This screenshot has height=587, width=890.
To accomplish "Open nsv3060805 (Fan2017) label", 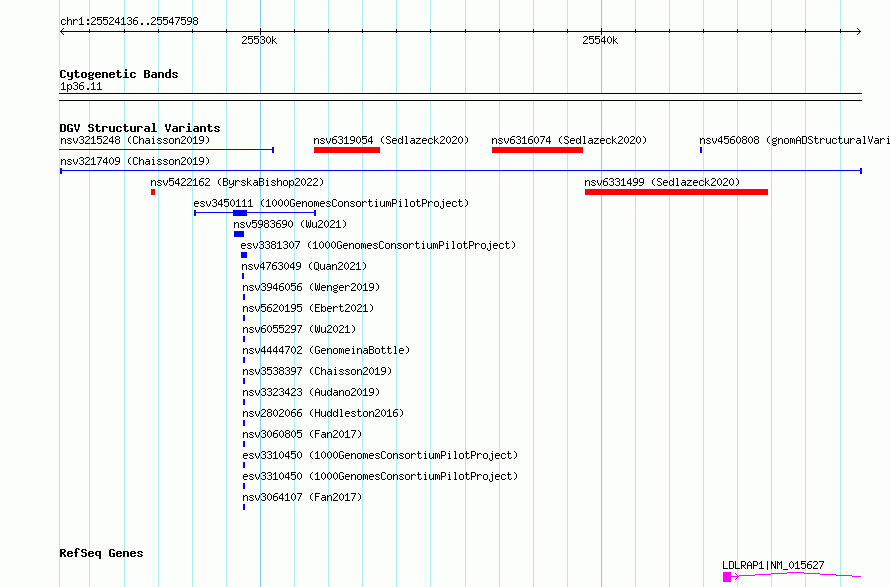I will [302, 434].
